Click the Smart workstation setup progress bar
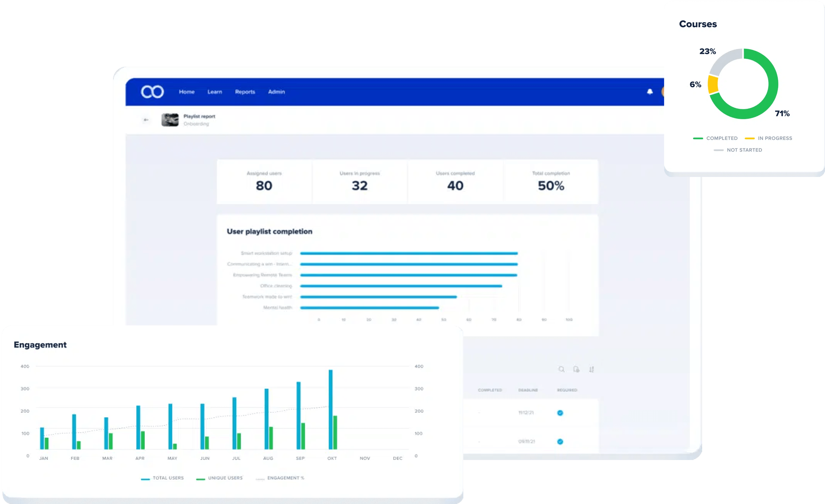Viewport: 825px width, 504px height. tap(409, 253)
